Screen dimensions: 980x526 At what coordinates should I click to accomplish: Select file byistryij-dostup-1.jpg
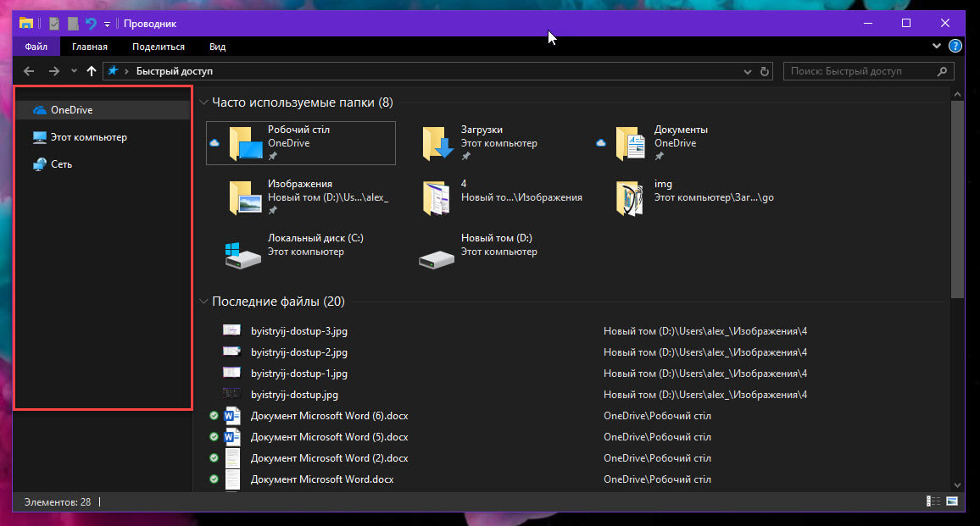tap(298, 374)
